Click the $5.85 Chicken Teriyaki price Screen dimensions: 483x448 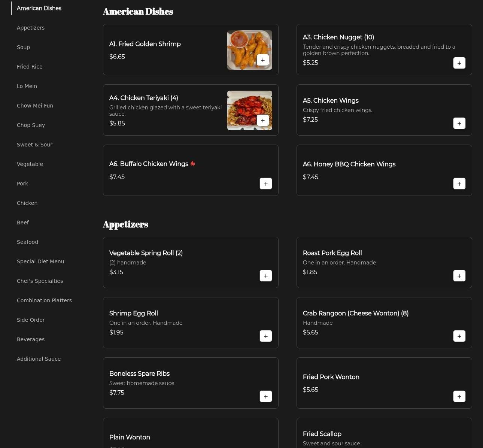click(117, 123)
